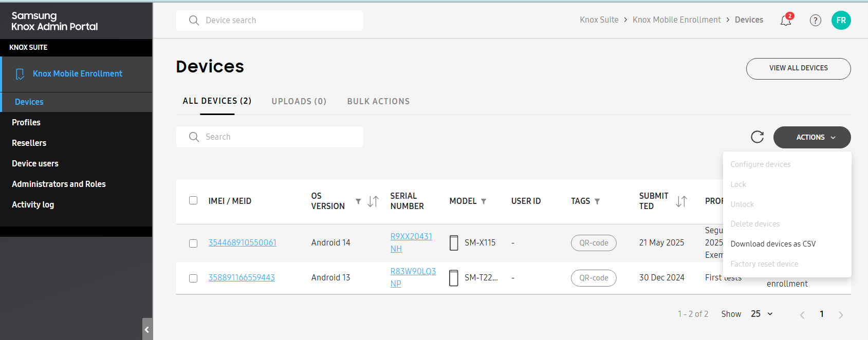Open IMEI 354468910550061 link
This screenshot has height=340, width=868.
242,242
